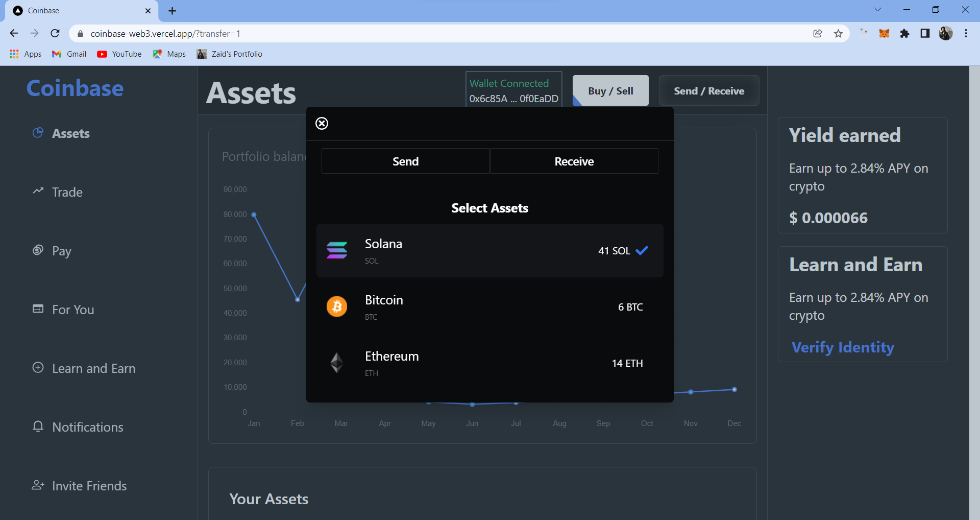Open the MetaMask fox extension

coord(884,34)
